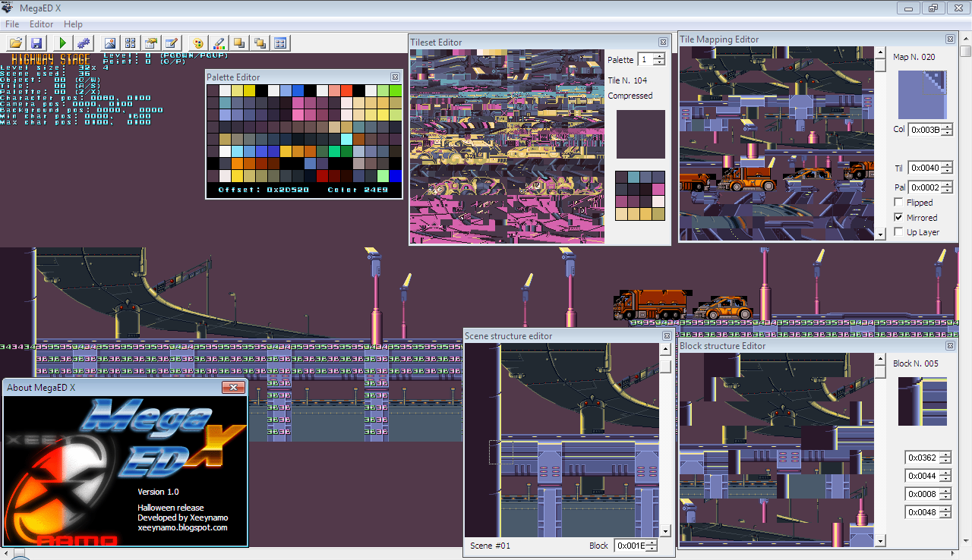This screenshot has height=560, width=972.
Task: Enable the Up Layer checkbox
Action: click(899, 232)
